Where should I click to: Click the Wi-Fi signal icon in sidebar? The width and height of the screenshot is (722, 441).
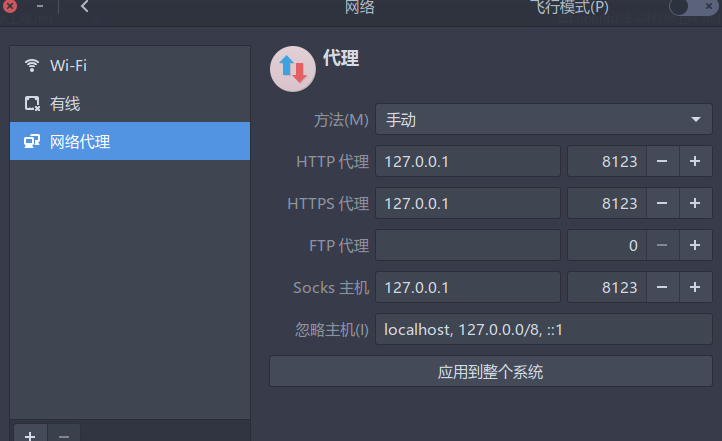click(32, 66)
